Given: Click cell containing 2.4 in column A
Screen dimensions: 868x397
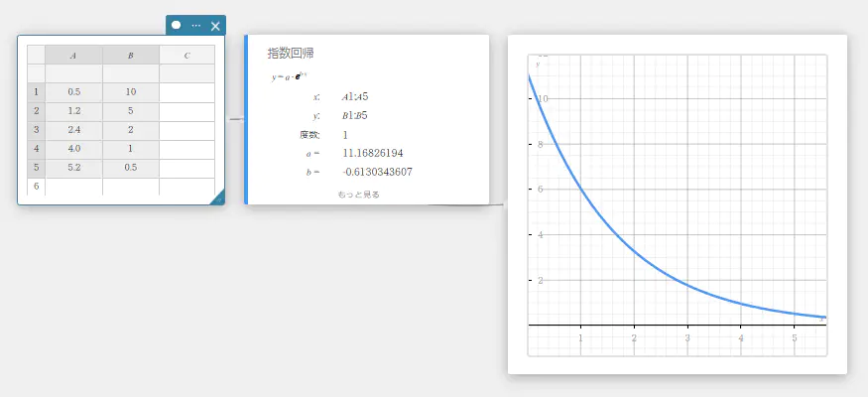Looking at the screenshot, I should pyautogui.click(x=73, y=130).
